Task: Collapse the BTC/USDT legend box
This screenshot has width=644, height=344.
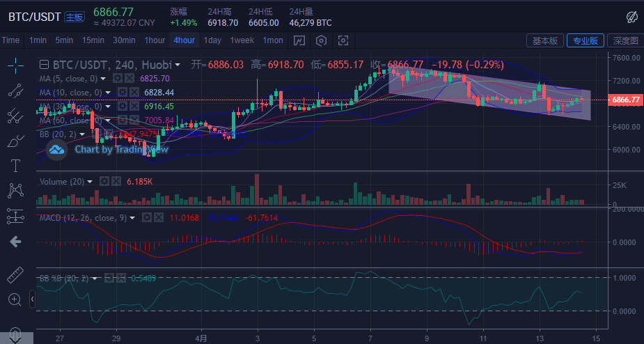Action: point(44,65)
